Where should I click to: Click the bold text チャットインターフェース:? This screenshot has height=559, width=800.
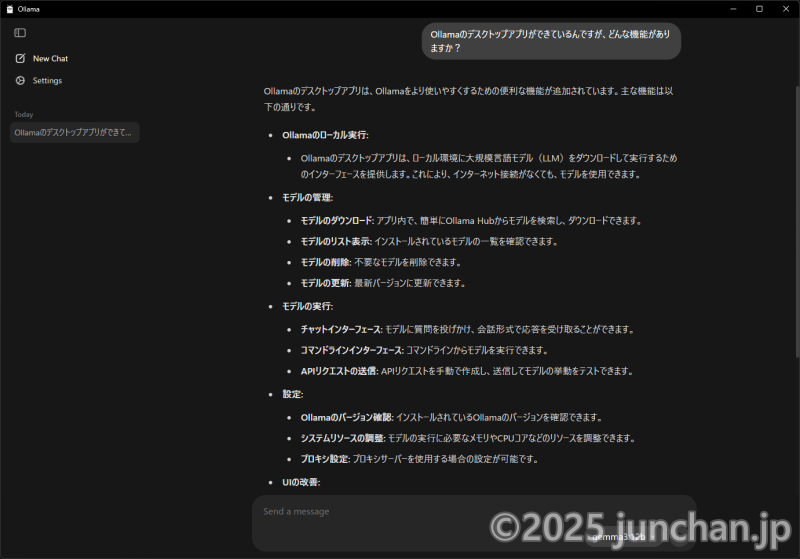[341, 330]
